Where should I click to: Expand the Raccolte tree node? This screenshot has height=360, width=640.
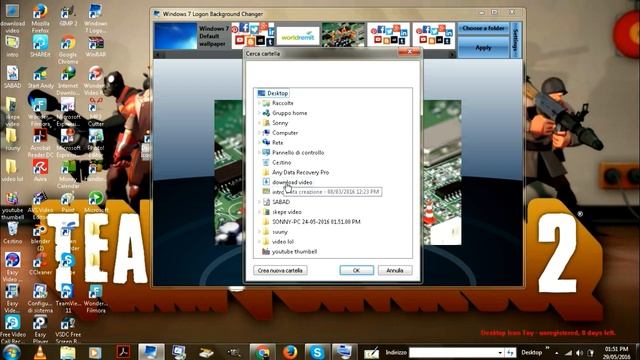coord(260,103)
